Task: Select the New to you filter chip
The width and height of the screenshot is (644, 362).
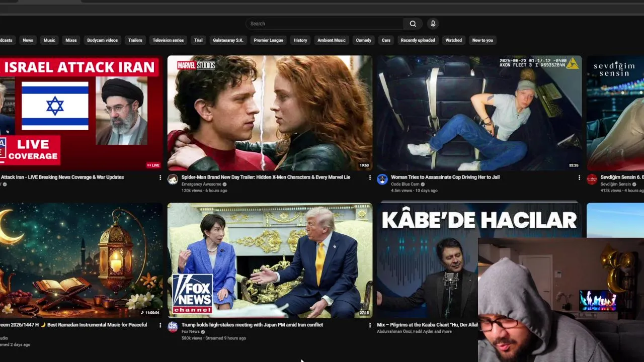Action: 482,40
